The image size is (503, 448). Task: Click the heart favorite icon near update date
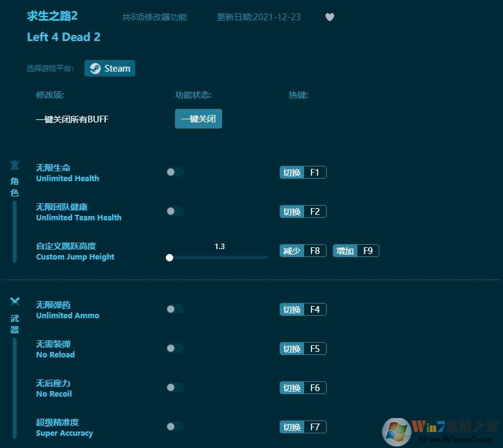click(x=330, y=17)
